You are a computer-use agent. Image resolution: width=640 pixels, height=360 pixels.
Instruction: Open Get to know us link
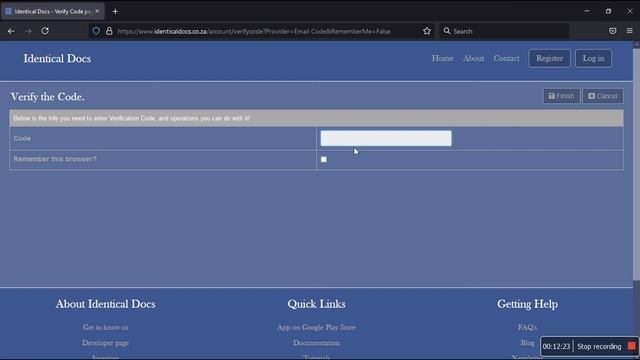tap(105, 327)
